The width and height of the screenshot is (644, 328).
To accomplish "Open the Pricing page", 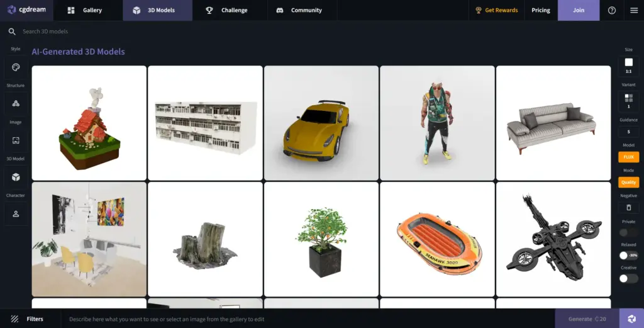I will [540, 10].
